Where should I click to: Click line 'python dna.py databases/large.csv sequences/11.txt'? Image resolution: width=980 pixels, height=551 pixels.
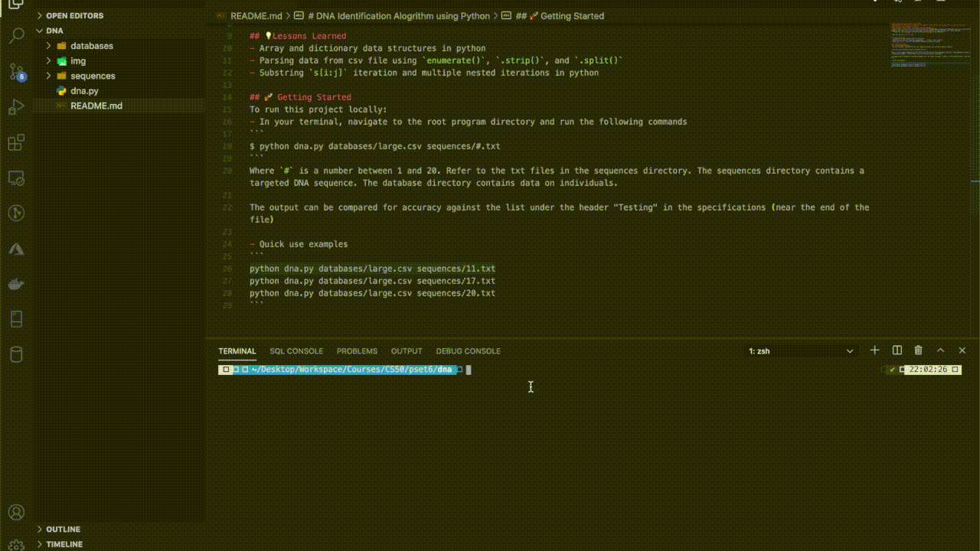(x=372, y=269)
